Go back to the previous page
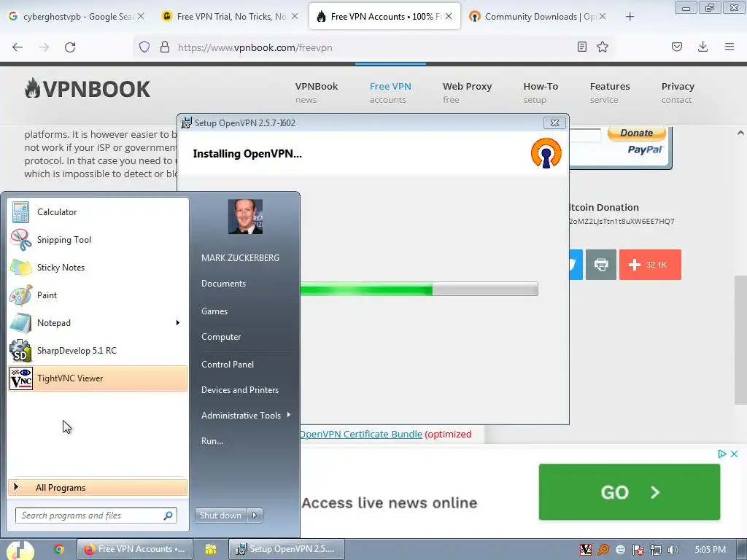Viewport: 747px width, 560px height. tap(18, 47)
